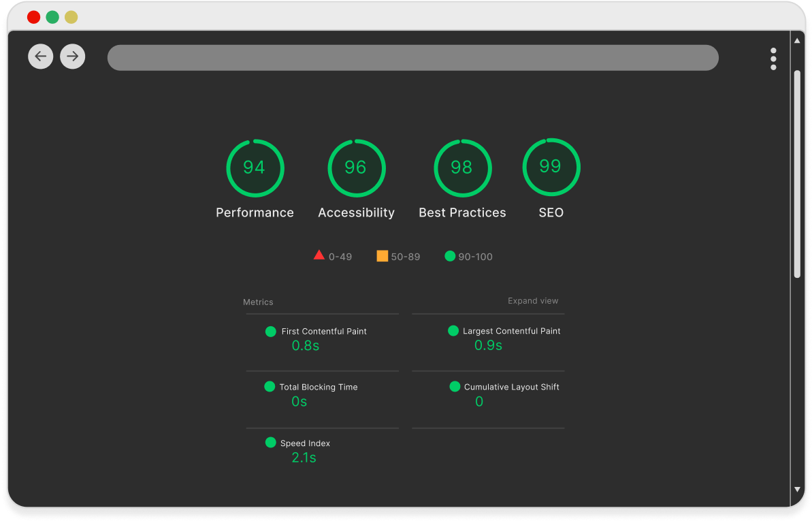Click the Speed Index green status dot
Image resolution: width=812 pixels, height=521 pixels.
[x=270, y=443]
